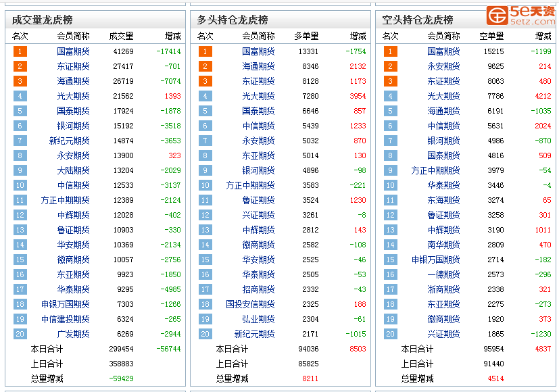Open 海通期货 in 多头持仓龙虎榜 rank 2
The image size is (559, 392).
tap(258, 66)
